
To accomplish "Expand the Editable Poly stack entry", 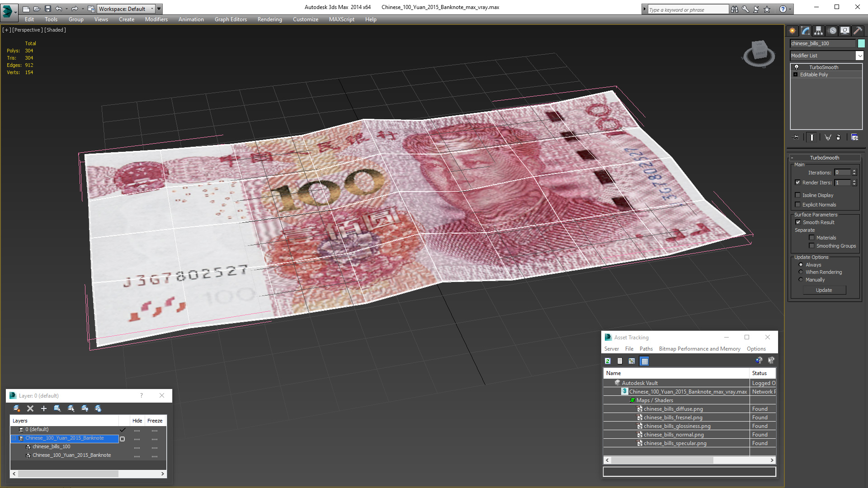I will pyautogui.click(x=795, y=75).
